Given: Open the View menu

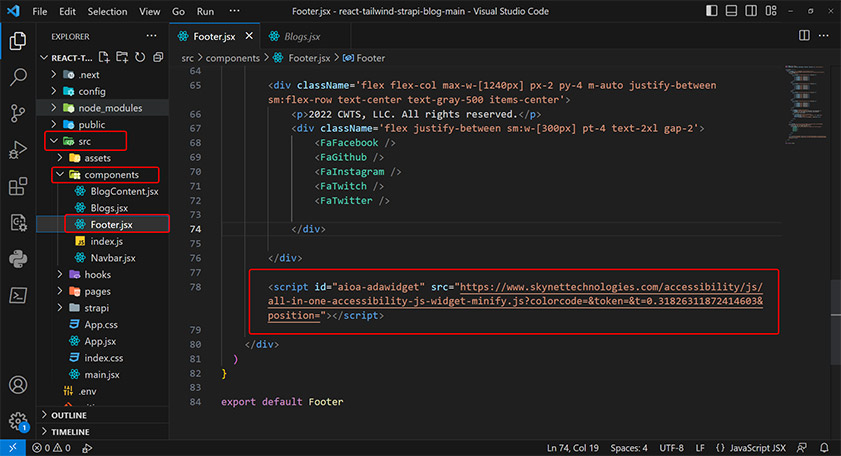Looking at the screenshot, I should coord(150,11).
